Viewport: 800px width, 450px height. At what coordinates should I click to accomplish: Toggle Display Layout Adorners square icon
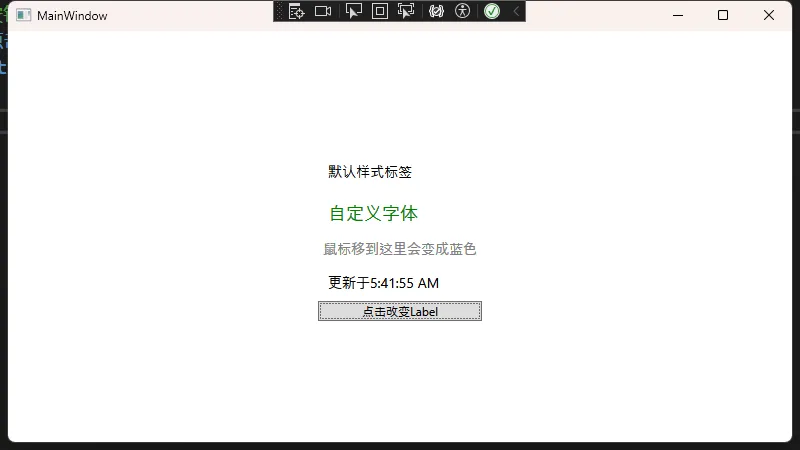[x=379, y=11]
